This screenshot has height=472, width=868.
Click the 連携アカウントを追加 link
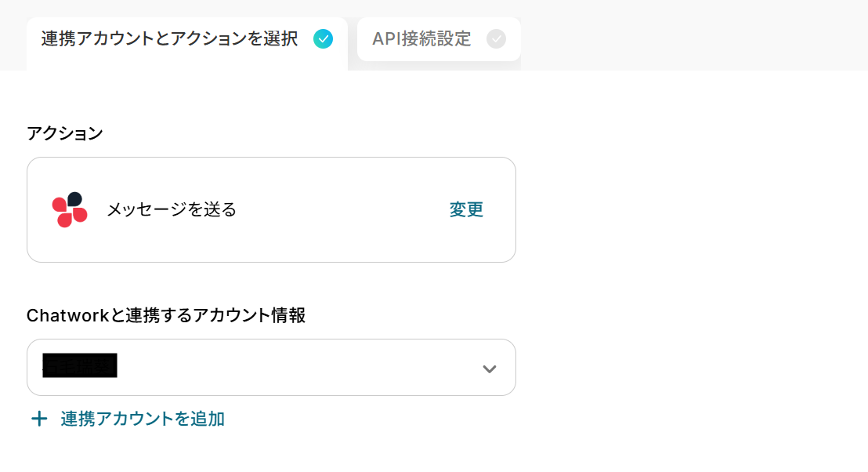click(143, 419)
